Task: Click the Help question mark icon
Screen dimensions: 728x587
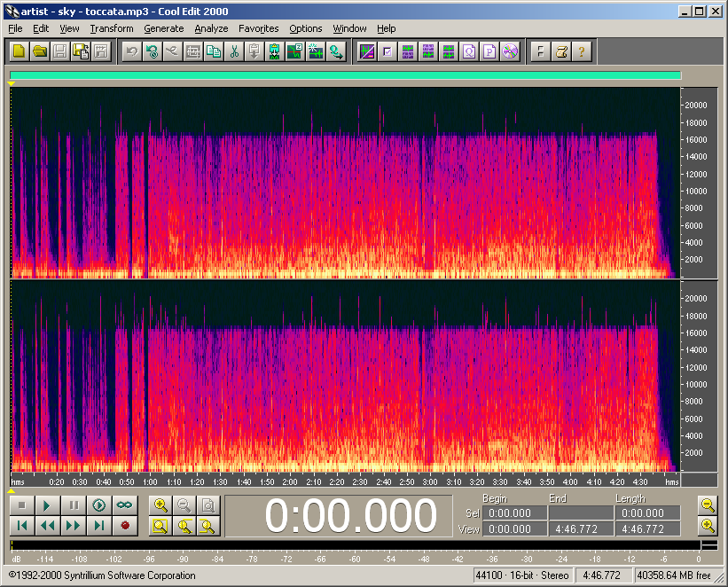Action: point(580,51)
